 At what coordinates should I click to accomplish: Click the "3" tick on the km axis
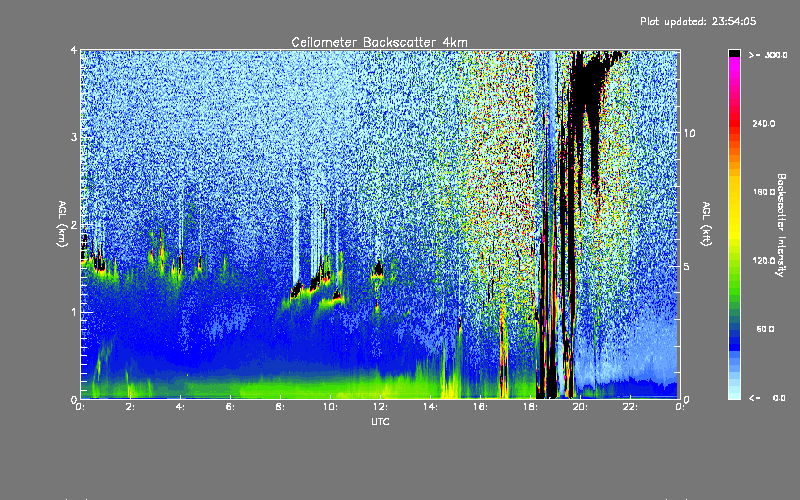tap(74, 137)
